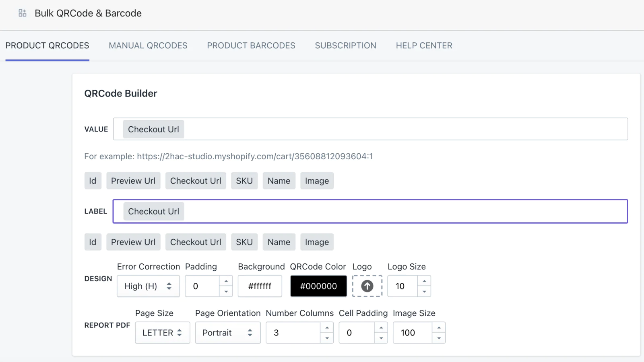Open the Help Center tab

point(424,45)
